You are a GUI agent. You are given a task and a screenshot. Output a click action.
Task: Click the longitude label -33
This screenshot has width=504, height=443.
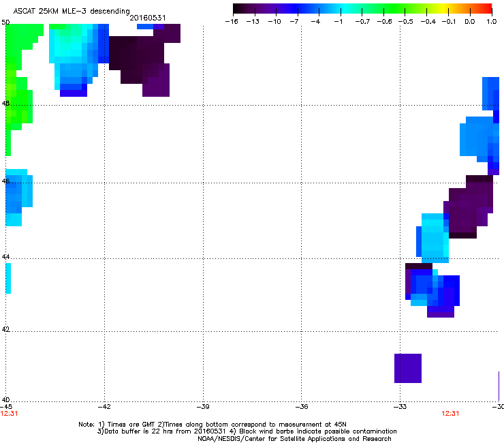400,407
